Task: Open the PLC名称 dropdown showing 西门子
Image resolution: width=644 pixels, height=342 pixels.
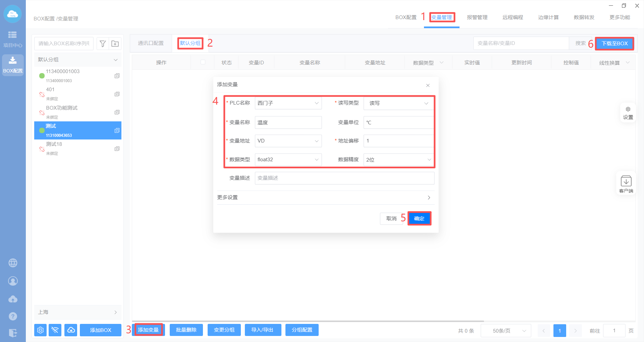Action: [x=288, y=103]
